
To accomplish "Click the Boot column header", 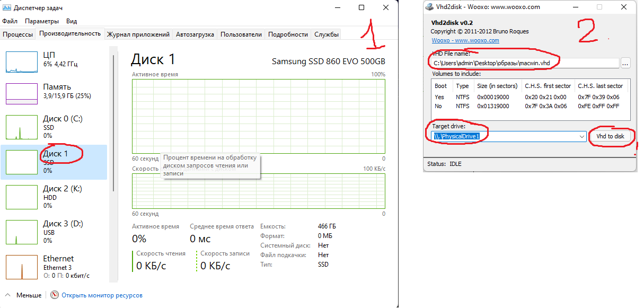I will pos(443,86).
